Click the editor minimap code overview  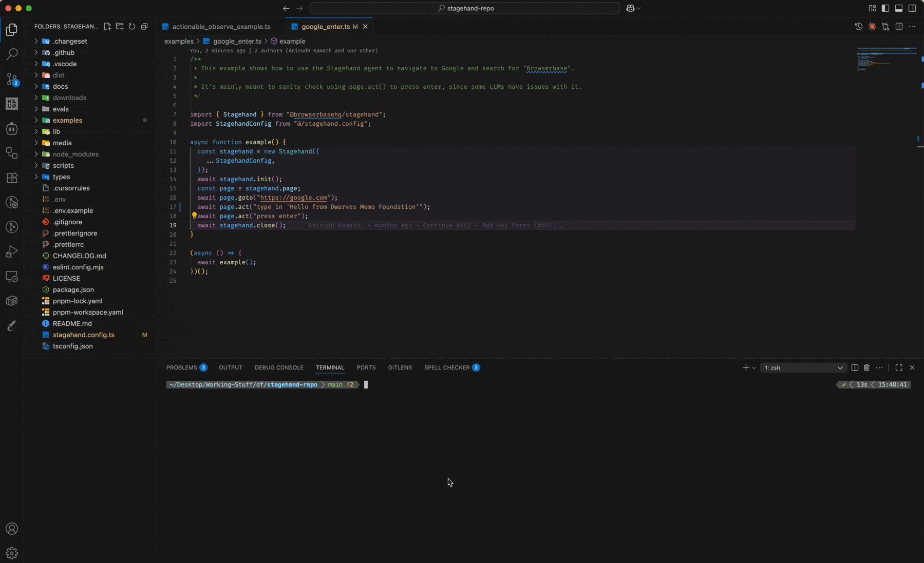(886, 59)
